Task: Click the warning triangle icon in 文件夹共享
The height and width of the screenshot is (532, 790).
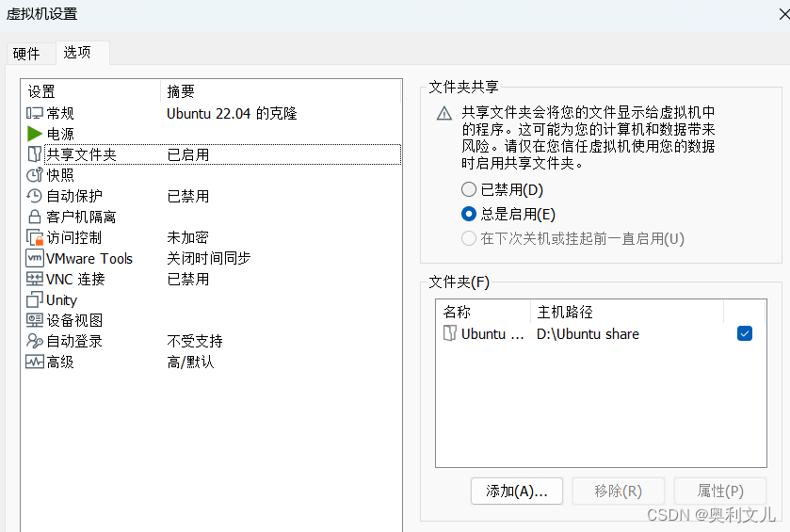Action: coord(443,113)
